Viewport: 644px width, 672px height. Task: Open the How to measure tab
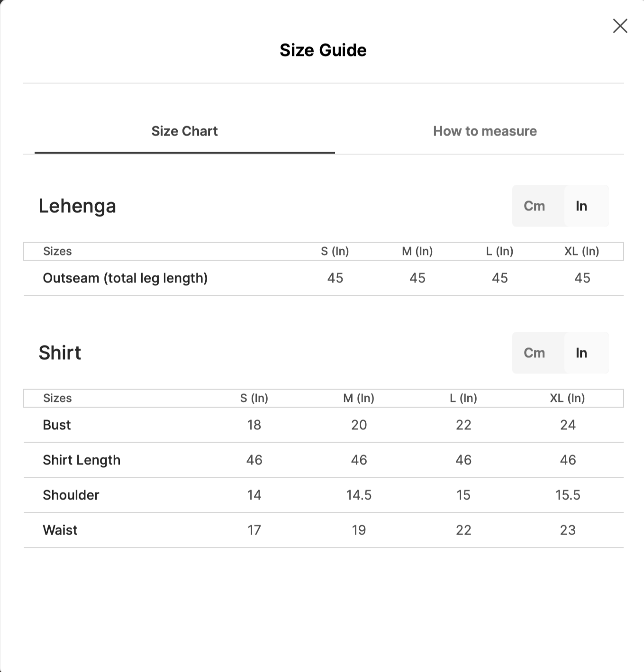tap(485, 131)
